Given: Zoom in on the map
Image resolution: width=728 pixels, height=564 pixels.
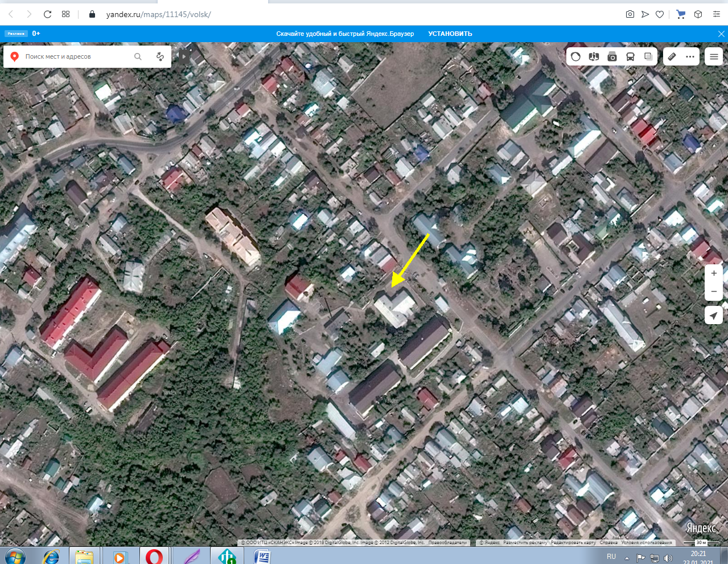Looking at the screenshot, I should pyautogui.click(x=713, y=273).
